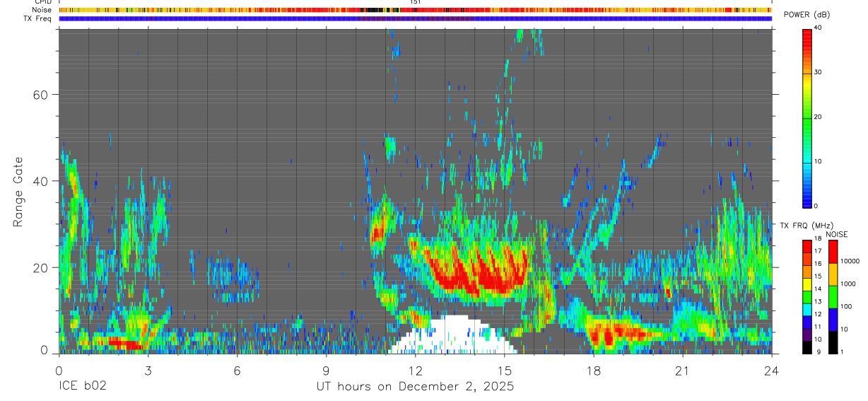Click the colored Noise strip above the plot
This screenshot has width=868, height=401.
415,10
